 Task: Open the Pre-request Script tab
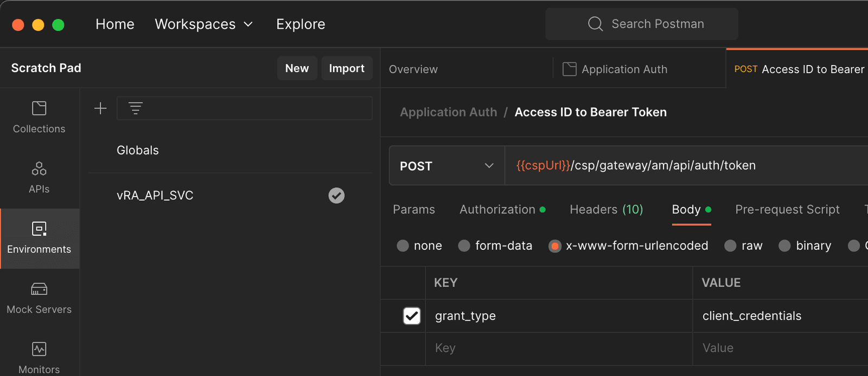[787, 210]
